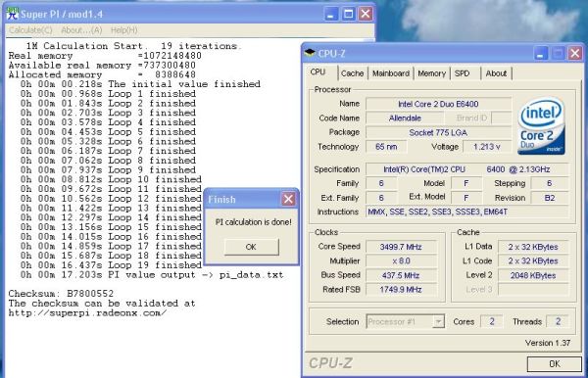Click the Real memory =1072148480 line
The width and height of the screenshot is (588, 378).
point(105,56)
